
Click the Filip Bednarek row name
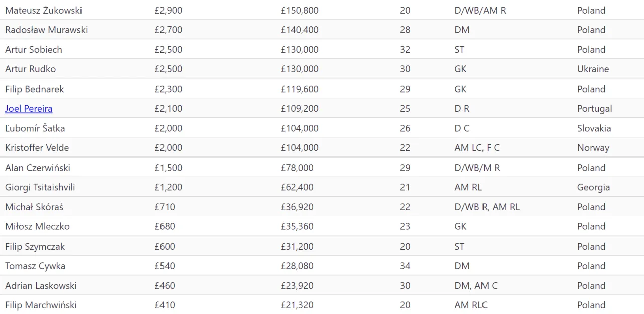[35, 89]
